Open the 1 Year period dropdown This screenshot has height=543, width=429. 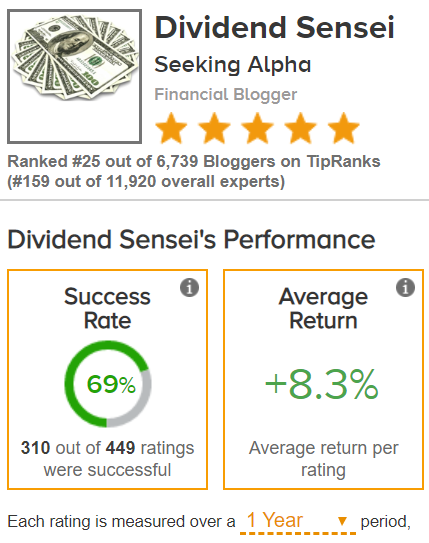(x=298, y=522)
